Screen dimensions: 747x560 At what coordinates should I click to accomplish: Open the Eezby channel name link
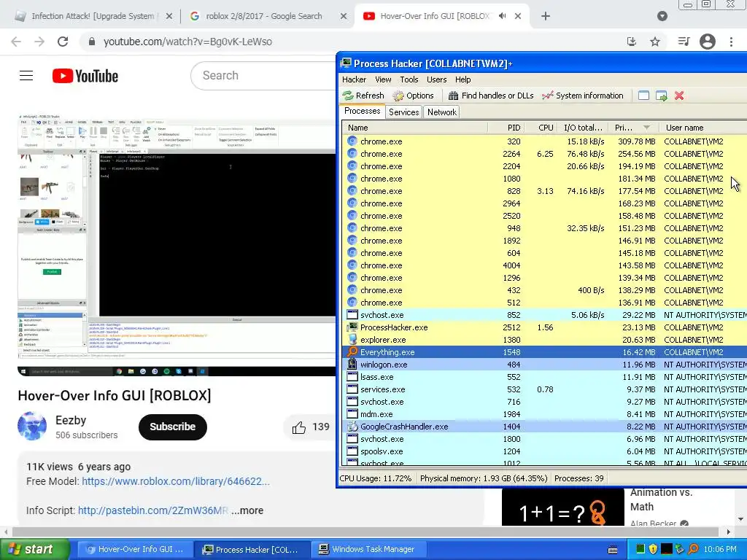[x=71, y=420]
